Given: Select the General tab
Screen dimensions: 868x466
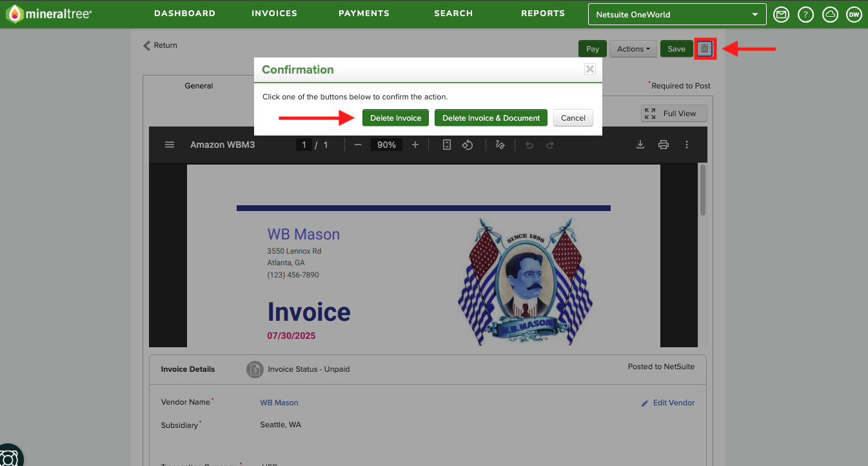Looking at the screenshot, I should [x=199, y=85].
